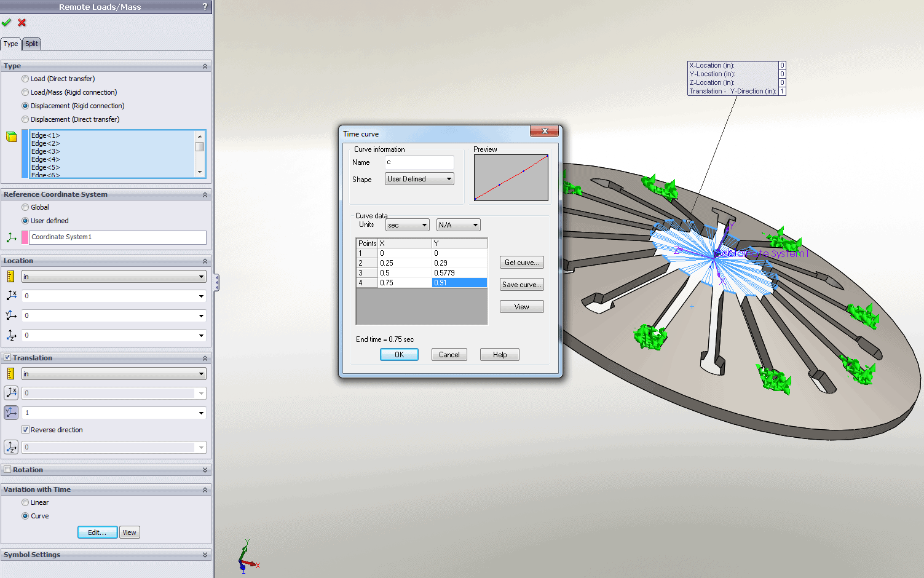Click the Z-location icon
This screenshot has width=924, height=578.
click(x=11, y=335)
